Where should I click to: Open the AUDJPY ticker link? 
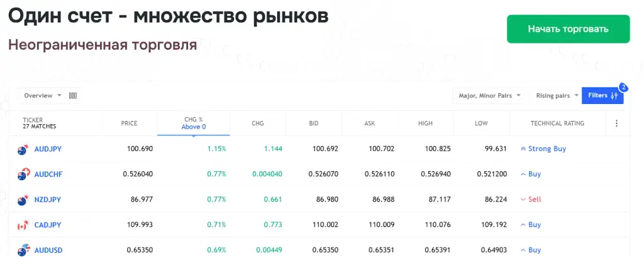point(48,149)
